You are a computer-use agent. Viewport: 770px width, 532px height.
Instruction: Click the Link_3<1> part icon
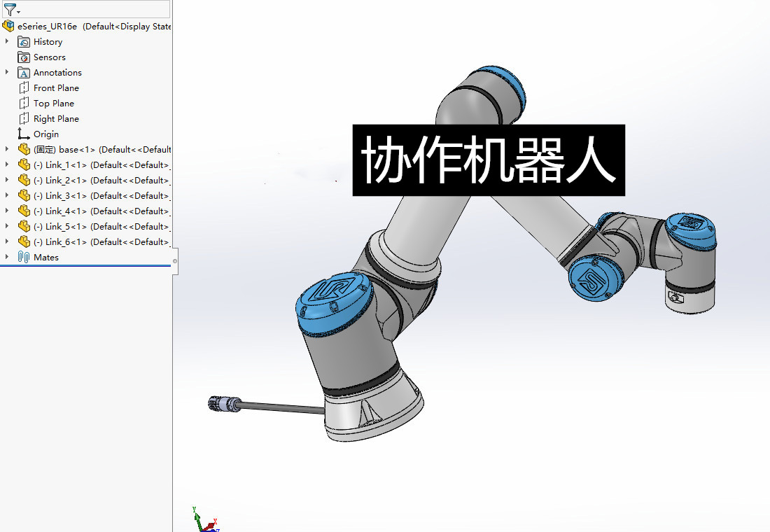(x=24, y=195)
